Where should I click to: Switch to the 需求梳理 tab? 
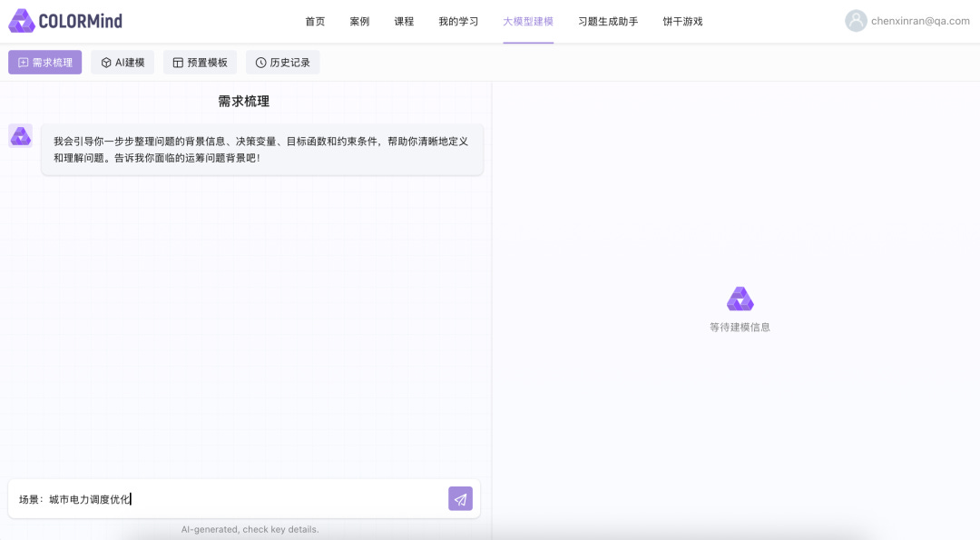coord(45,63)
